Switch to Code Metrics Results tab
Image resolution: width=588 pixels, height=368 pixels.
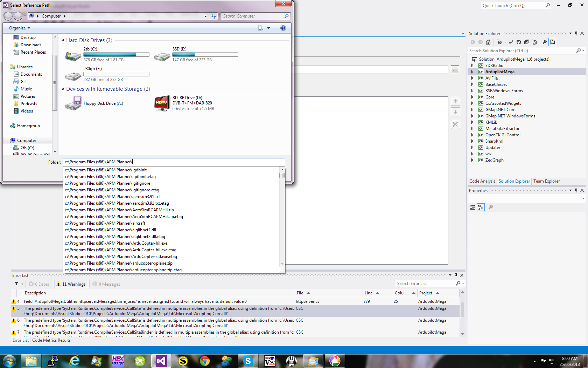[x=51, y=340]
